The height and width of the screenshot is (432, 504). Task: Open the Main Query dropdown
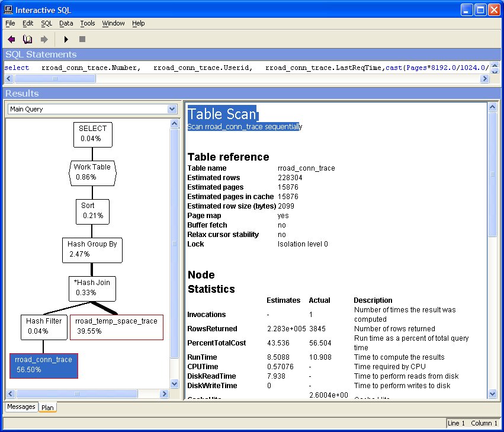point(173,110)
